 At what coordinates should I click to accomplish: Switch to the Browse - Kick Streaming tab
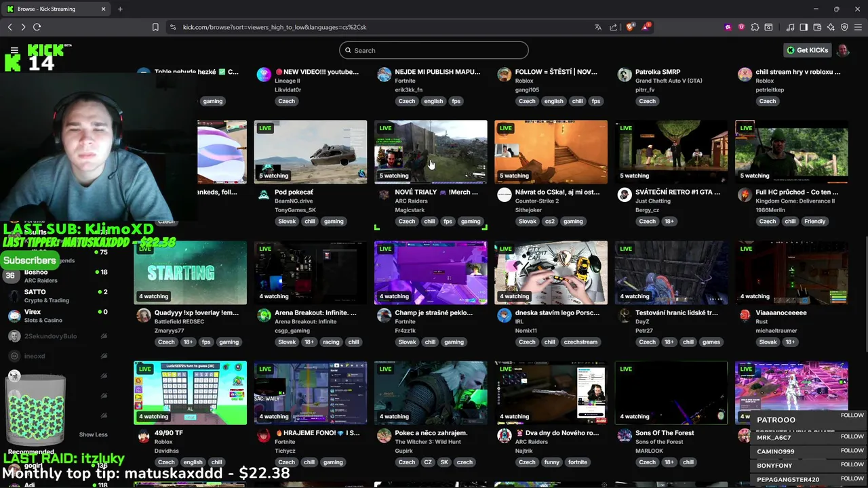(56, 9)
